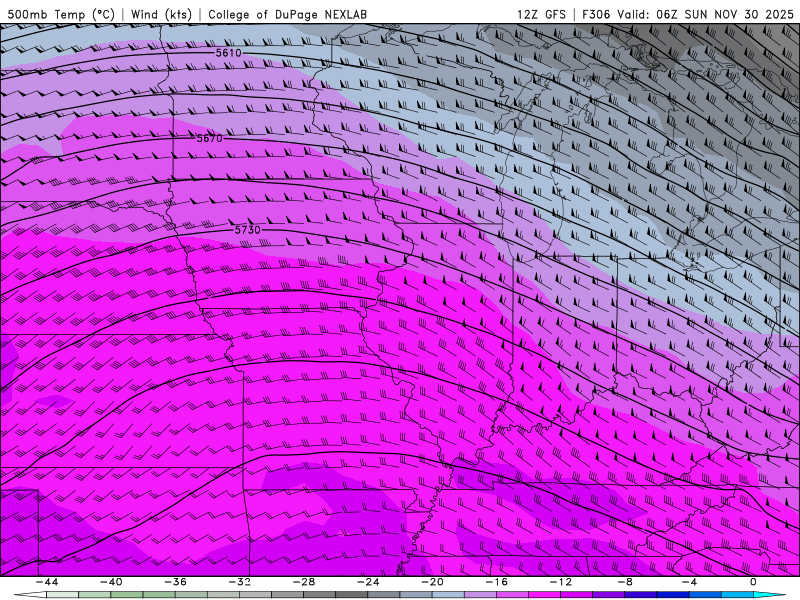Click the -36 colorbar scale label
This screenshot has width=800, height=600.
[176, 582]
